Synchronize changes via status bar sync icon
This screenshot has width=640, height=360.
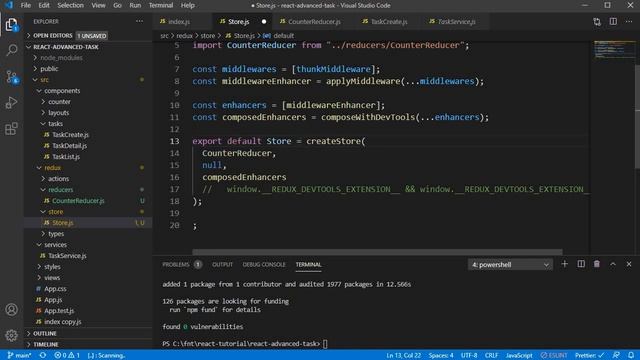coord(42,355)
